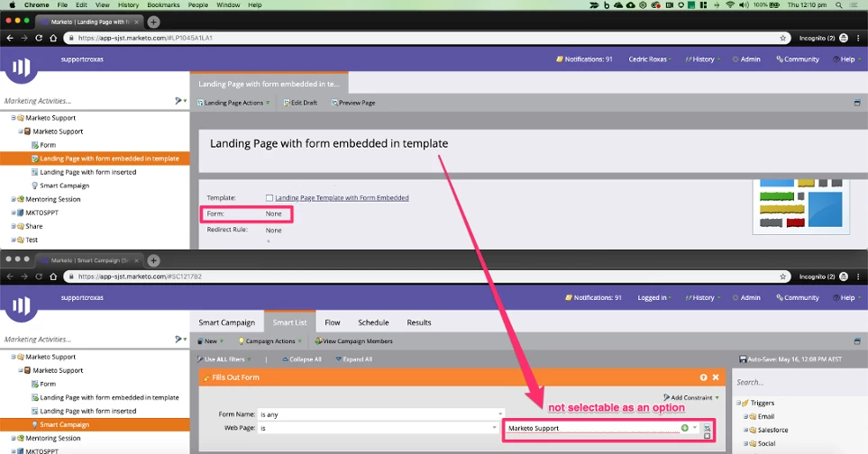Click the landing page preview thumbnail
This screenshot has width=868, height=454.
click(x=801, y=206)
